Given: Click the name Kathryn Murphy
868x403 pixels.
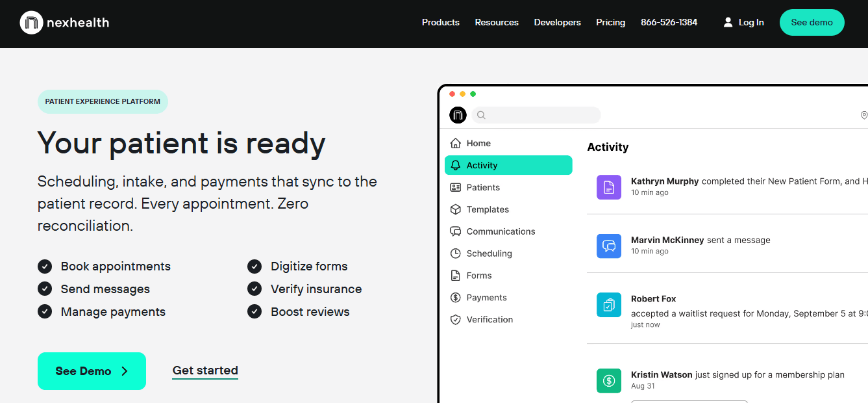Looking at the screenshot, I should coord(665,181).
